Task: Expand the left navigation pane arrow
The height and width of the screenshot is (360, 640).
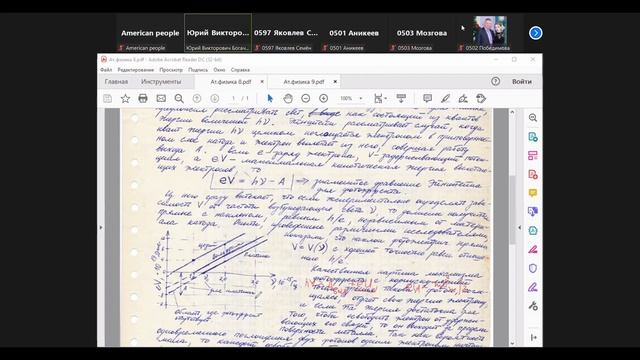Action: tap(101, 227)
